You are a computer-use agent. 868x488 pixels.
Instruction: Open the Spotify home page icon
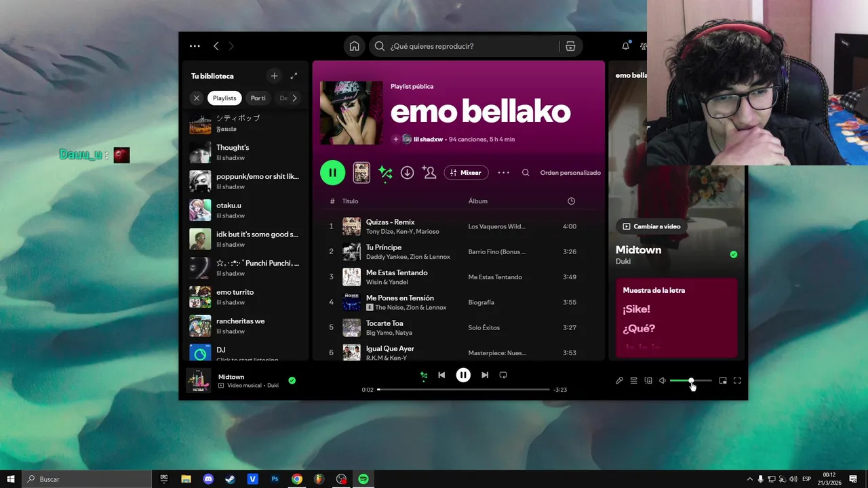pyautogui.click(x=354, y=46)
